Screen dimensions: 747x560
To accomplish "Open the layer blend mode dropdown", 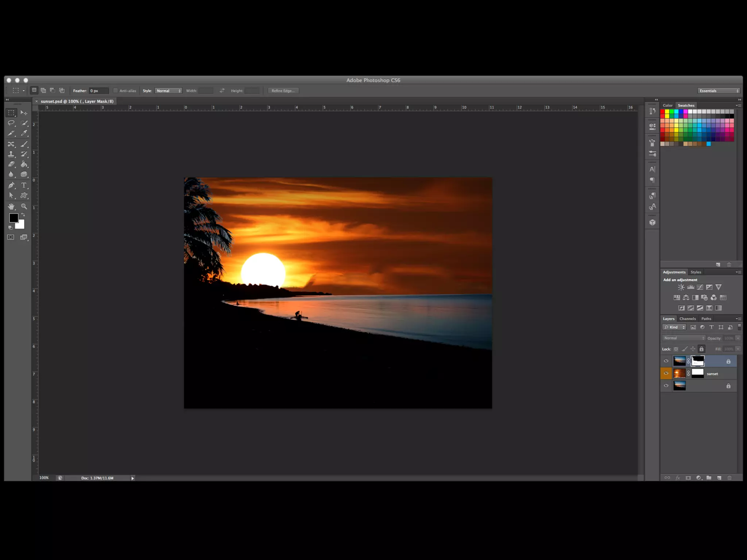I will (x=684, y=338).
